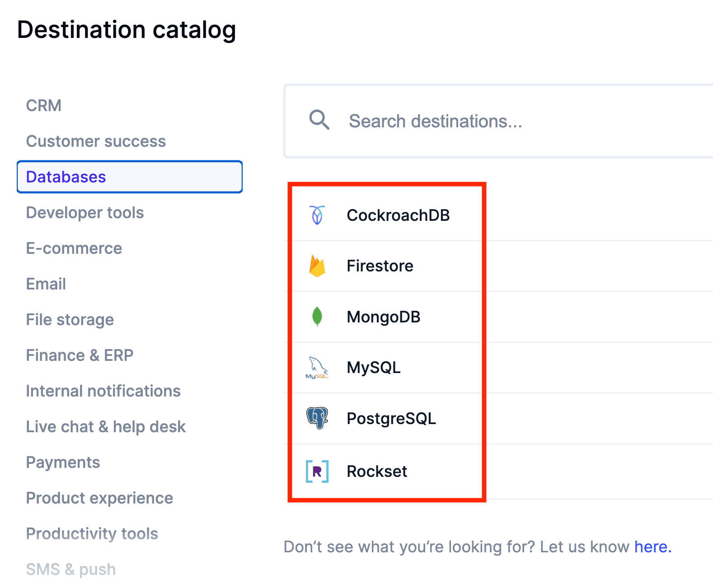Type in the Search destinations field

pos(497,121)
